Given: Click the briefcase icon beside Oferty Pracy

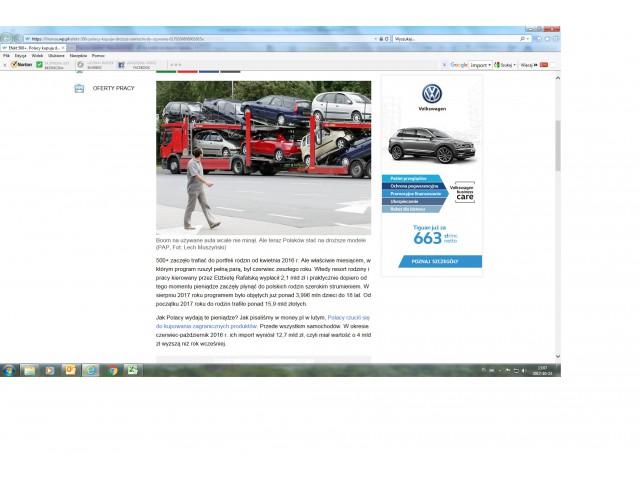Looking at the screenshot, I should click(x=79, y=88).
